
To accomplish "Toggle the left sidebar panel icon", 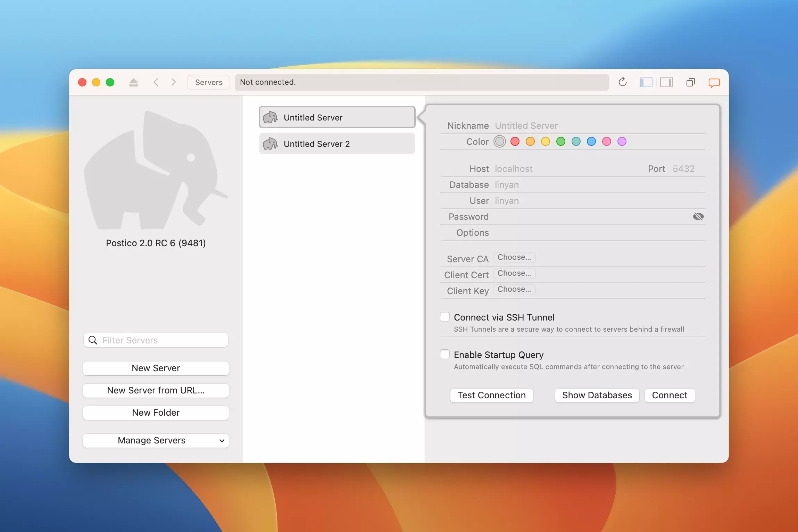I will [x=646, y=82].
